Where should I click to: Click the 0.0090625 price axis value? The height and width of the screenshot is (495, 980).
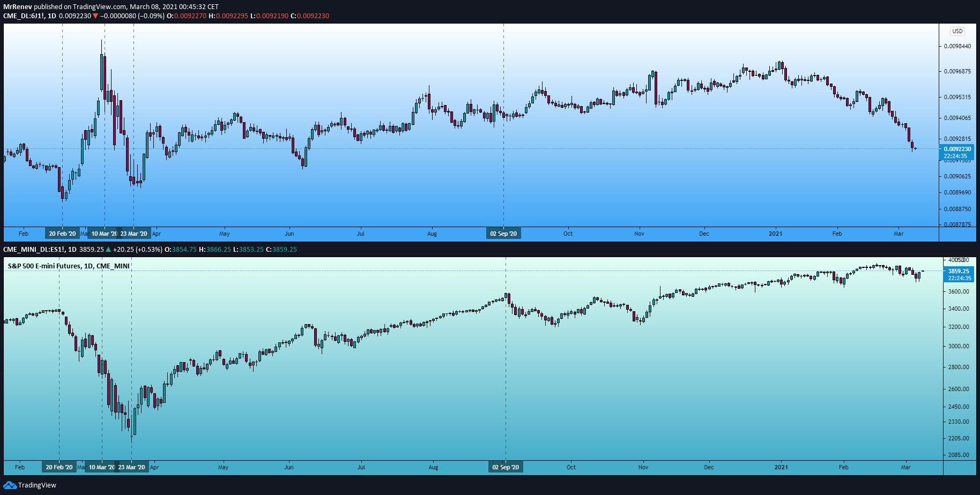click(957, 176)
